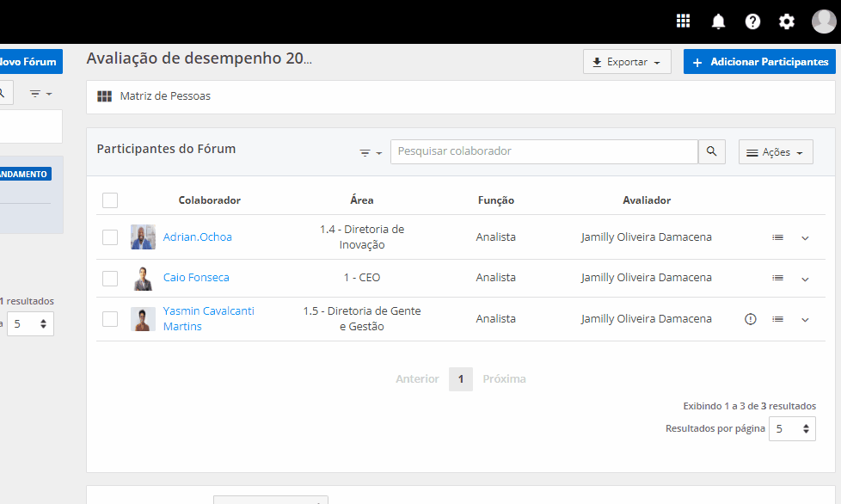The height and width of the screenshot is (504, 841).
Task: Click the magnifier search button for colaborador
Action: click(x=711, y=151)
